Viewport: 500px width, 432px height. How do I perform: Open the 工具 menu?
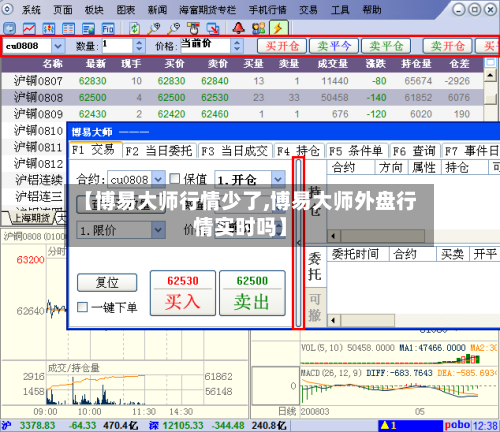[340, 10]
